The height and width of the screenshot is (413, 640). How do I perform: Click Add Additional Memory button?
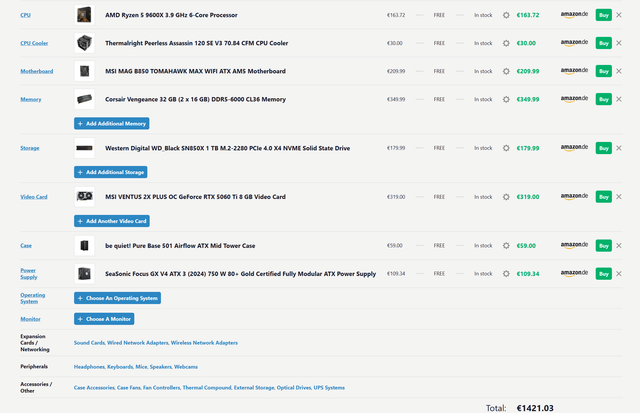click(x=111, y=124)
